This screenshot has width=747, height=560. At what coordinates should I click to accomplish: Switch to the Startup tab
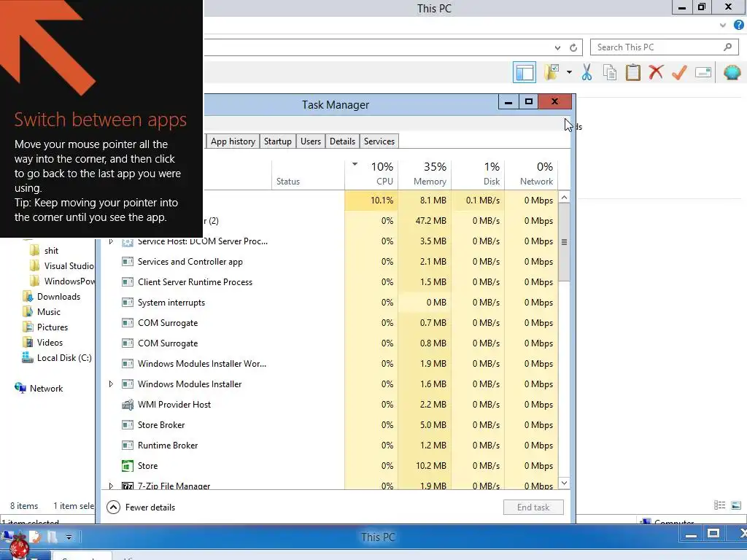click(278, 141)
